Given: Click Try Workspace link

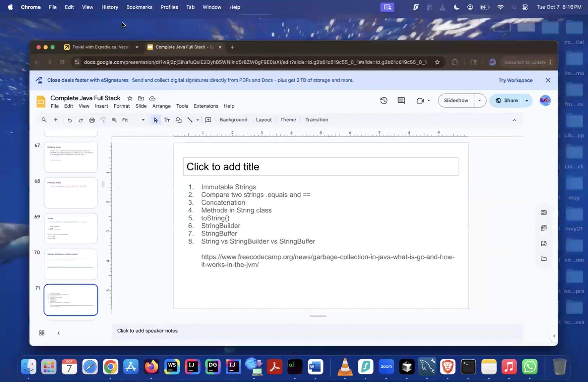Looking at the screenshot, I should coord(515,80).
